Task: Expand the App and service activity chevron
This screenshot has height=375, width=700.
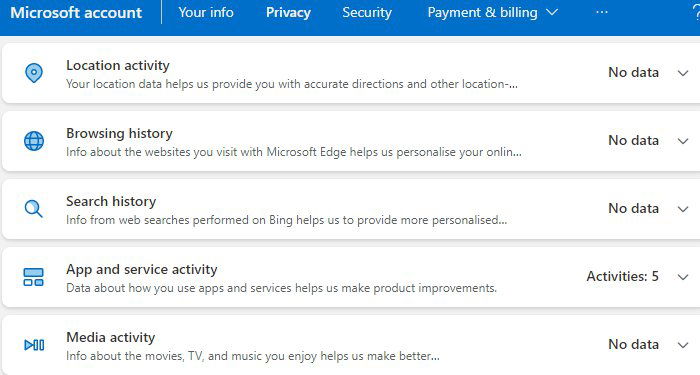Action: click(683, 277)
